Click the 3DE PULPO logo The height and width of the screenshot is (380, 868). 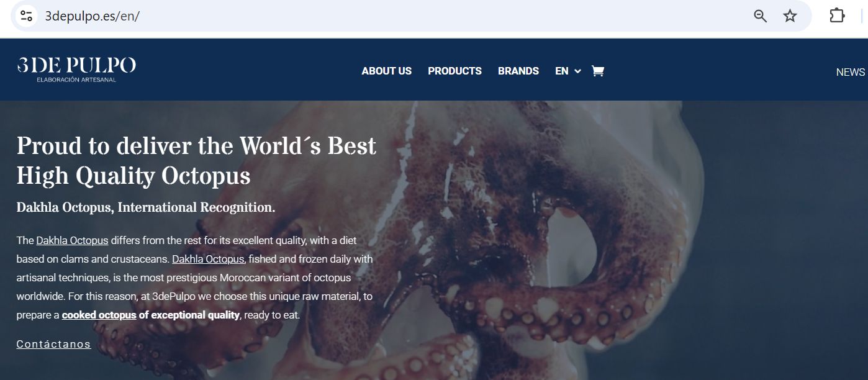point(76,69)
